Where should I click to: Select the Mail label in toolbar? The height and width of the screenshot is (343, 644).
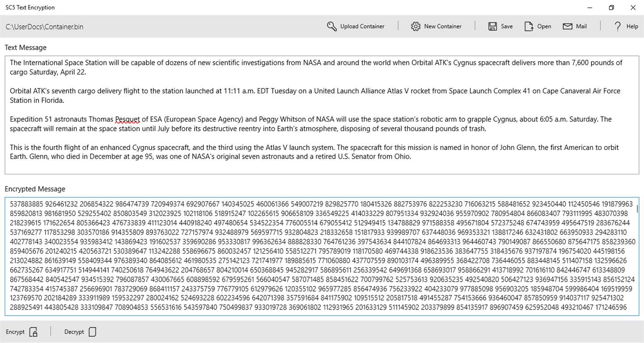click(x=581, y=26)
